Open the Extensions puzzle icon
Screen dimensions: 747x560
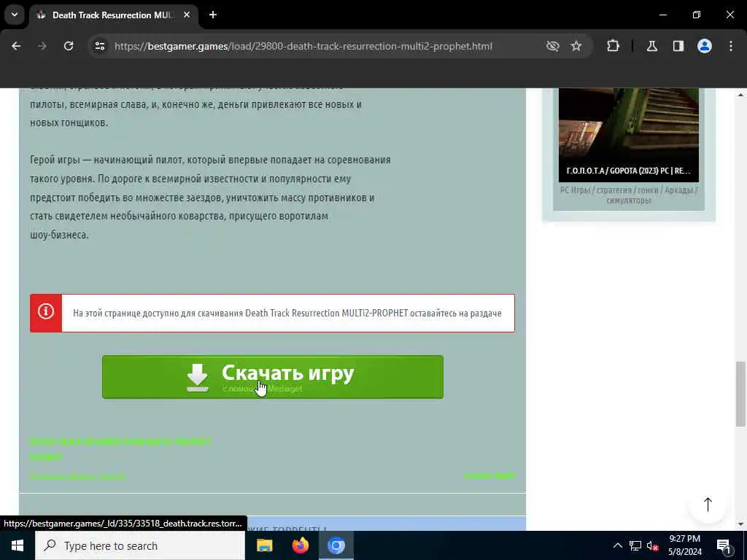[613, 46]
